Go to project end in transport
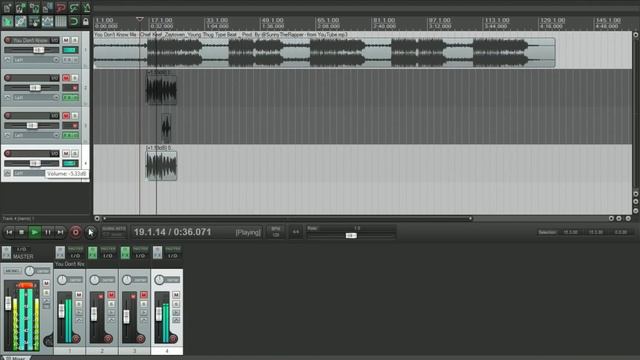640x360 pixels. click(60, 232)
